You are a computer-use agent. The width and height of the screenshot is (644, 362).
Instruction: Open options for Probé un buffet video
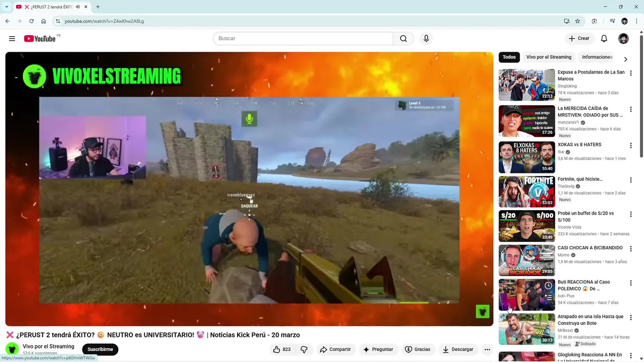point(631,215)
